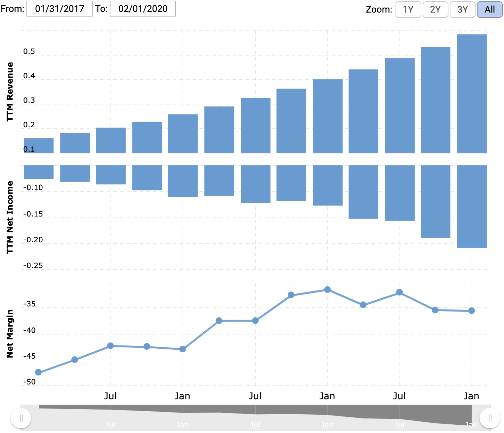Grab the left range slider handle
Image resolution: width=504 pixels, height=433 pixels.
(21, 418)
